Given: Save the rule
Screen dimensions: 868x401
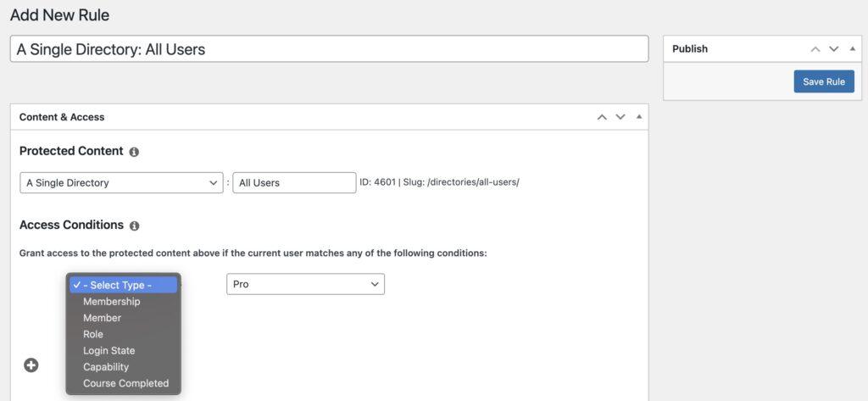Looking at the screenshot, I should pos(824,81).
